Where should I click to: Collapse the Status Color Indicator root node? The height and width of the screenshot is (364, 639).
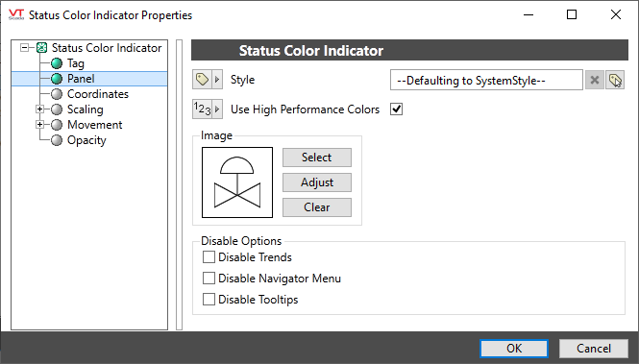point(24,48)
